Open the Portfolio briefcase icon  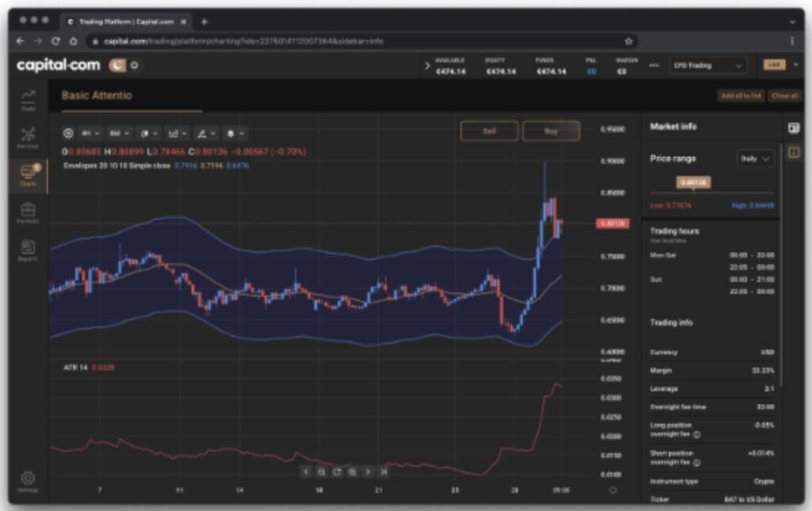28,213
